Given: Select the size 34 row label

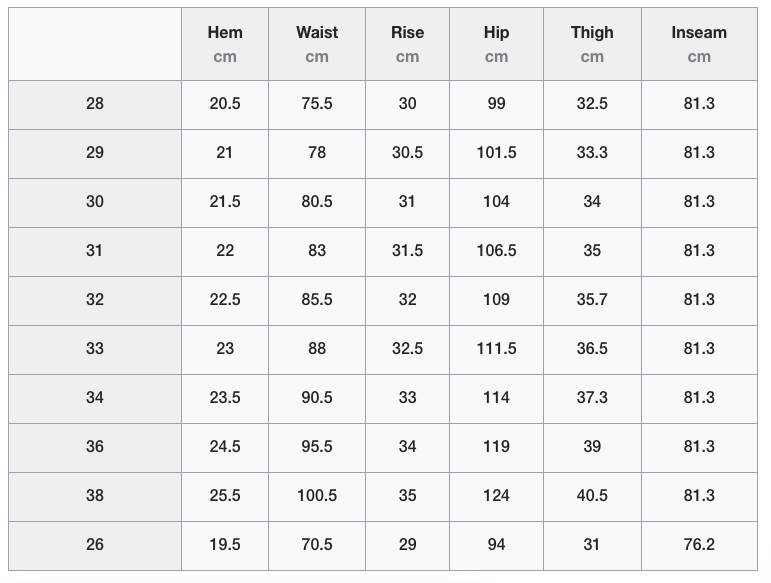Looking at the screenshot, I should [x=95, y=398].
